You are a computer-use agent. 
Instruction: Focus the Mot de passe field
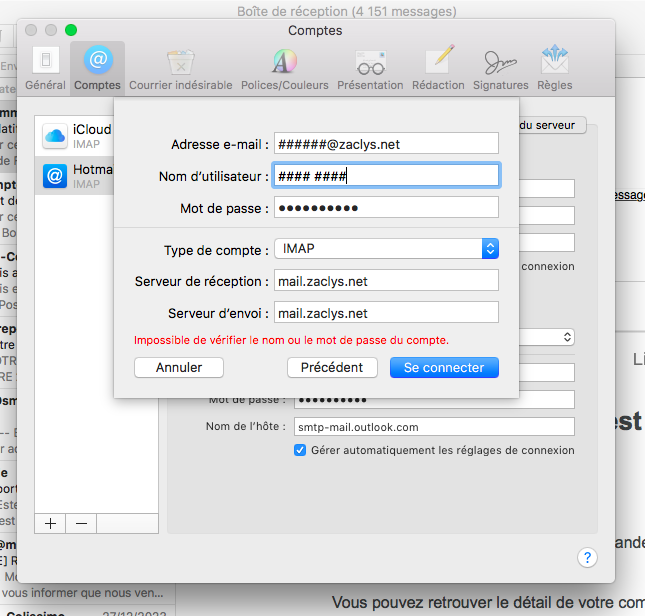tap(385, 208)
